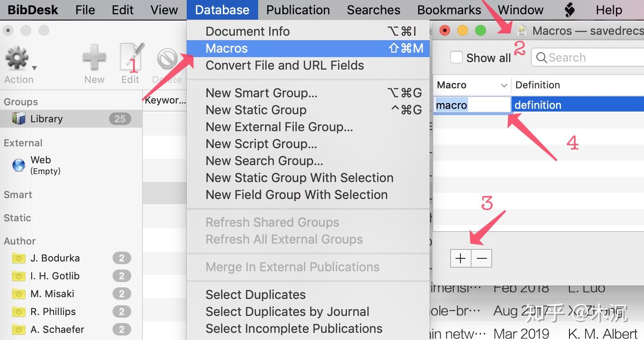
Task: Select the Library books icon
Action: tap(17, 118)
